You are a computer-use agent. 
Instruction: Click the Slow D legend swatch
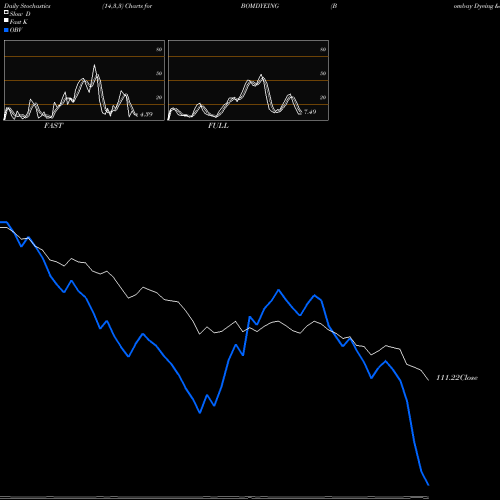[6, 13]
